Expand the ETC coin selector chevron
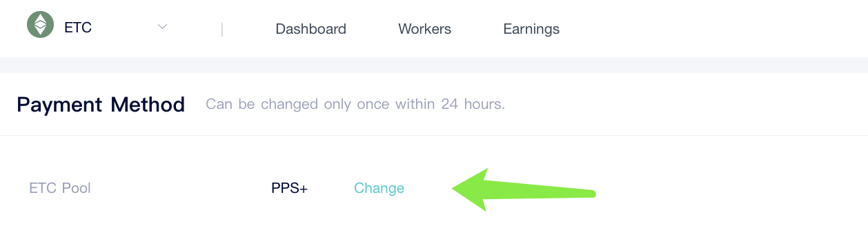The image size is (868, 248). pos(163,27)
